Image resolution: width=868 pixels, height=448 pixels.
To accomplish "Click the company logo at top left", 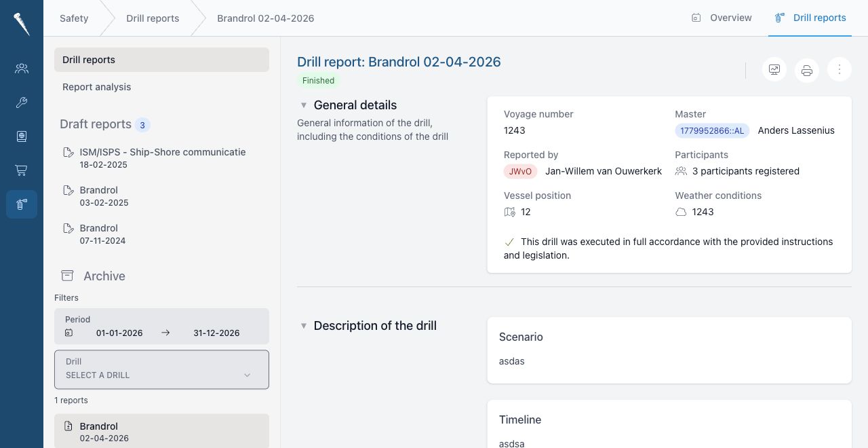I will 22,24.
